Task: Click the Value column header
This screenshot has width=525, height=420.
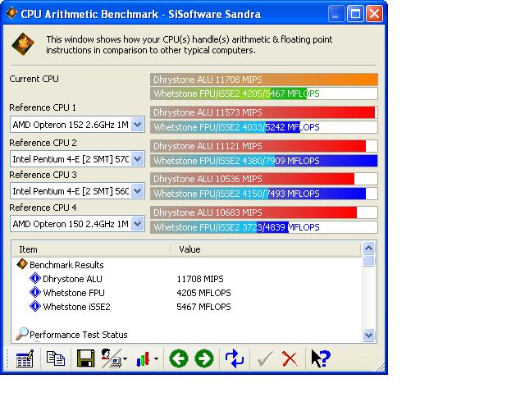Action: (x=266, y=249)
